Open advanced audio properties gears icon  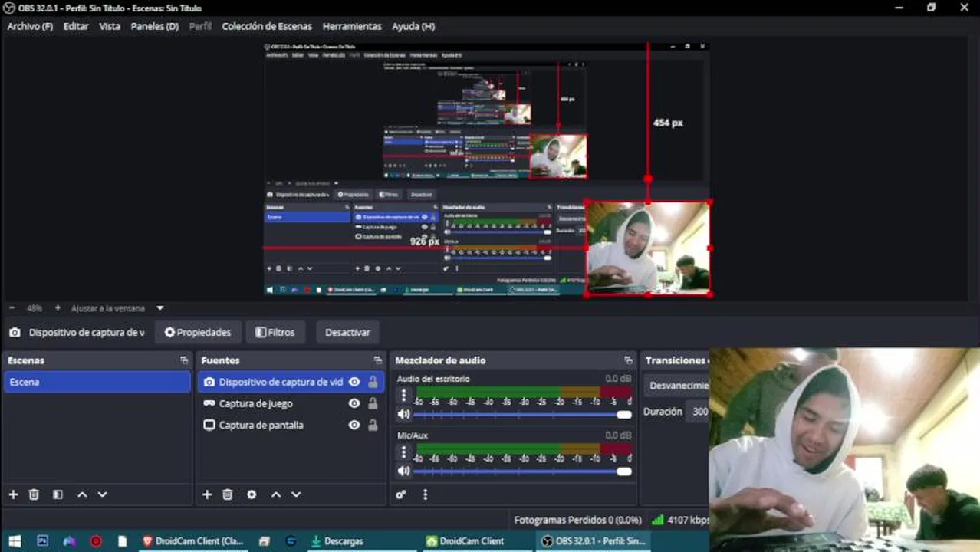click(401, 495)
